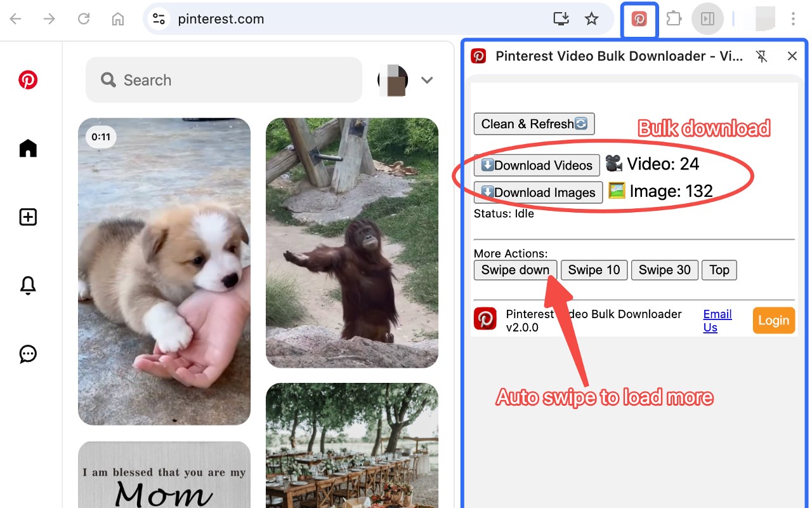Click the browser home icon

pyautogui.click(x=118, y=19)
